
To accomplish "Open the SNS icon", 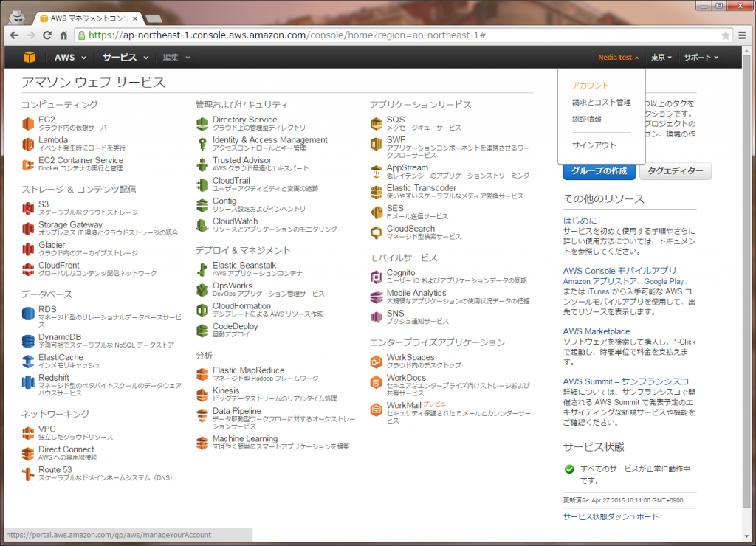I will [x=376, y=317].
